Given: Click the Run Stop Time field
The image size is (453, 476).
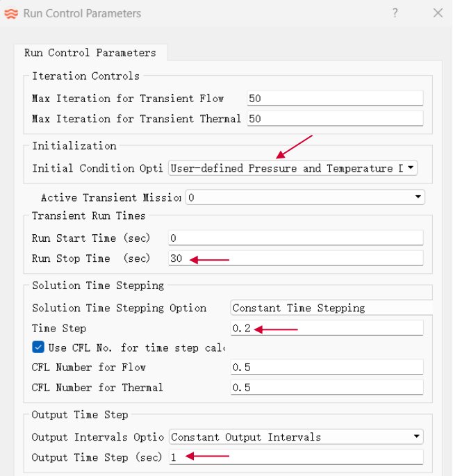Looking at the screenshot, I should coord(295,258).
